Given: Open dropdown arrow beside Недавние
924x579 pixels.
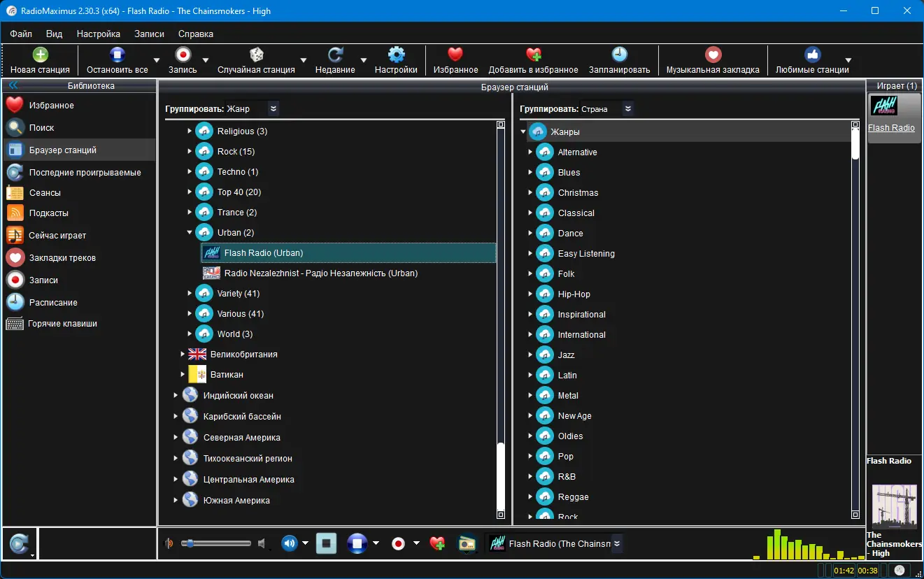Looking at the screenshot, I should pos(364,61).
